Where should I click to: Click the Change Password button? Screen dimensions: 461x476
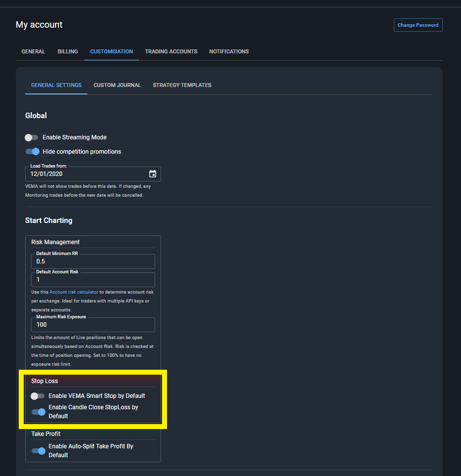[x=418, y=25]
